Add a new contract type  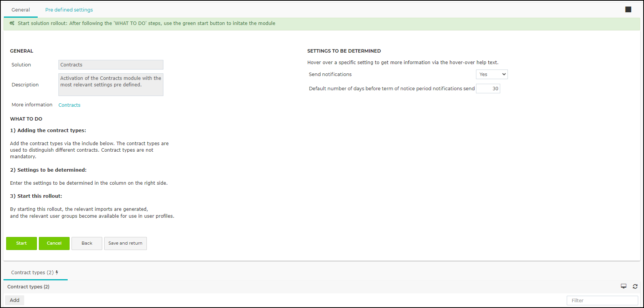tap(15, 300)
